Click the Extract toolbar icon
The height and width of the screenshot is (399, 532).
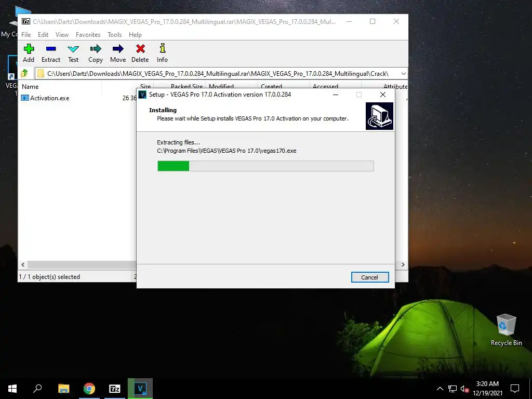[x=51, y=53]
